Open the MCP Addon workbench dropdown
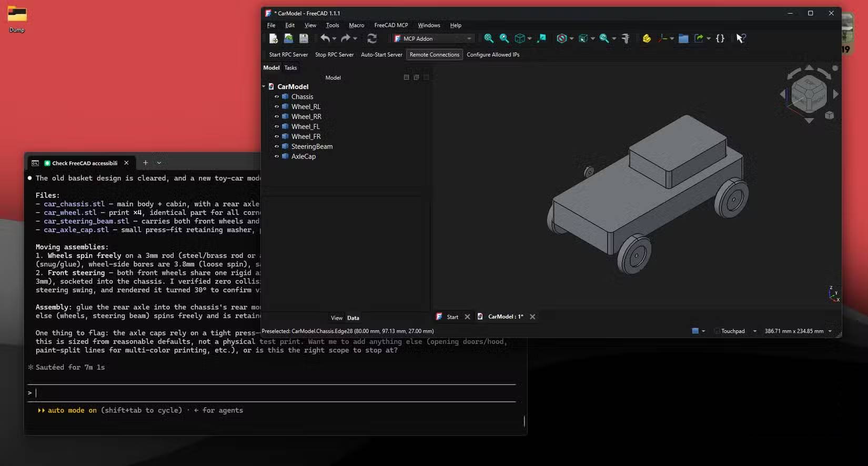The width and height of the screenshot is (868, 466). 433,38
